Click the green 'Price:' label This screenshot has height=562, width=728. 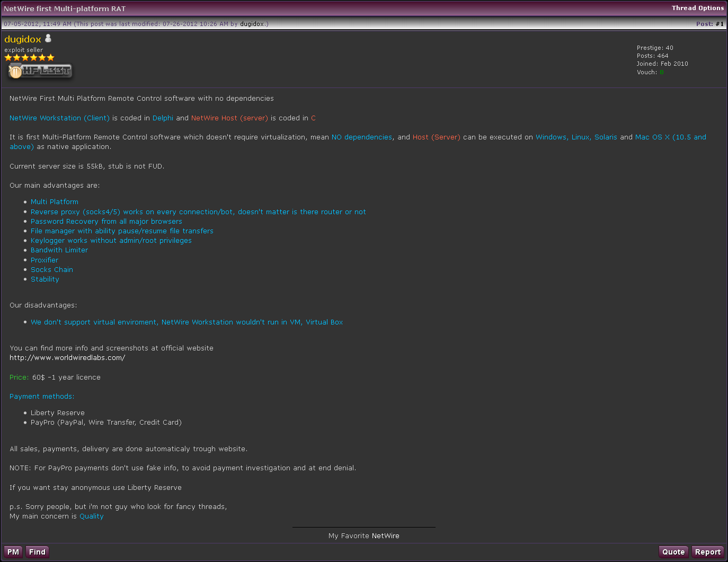coord(19,377)
